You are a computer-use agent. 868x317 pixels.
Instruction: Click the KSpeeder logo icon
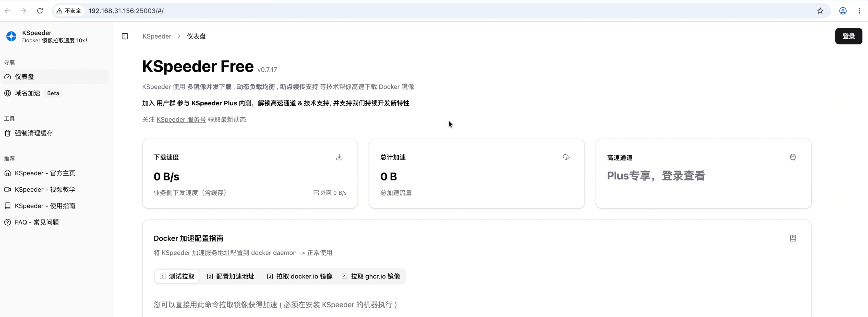pyautogui.click(x=11, y=36)
